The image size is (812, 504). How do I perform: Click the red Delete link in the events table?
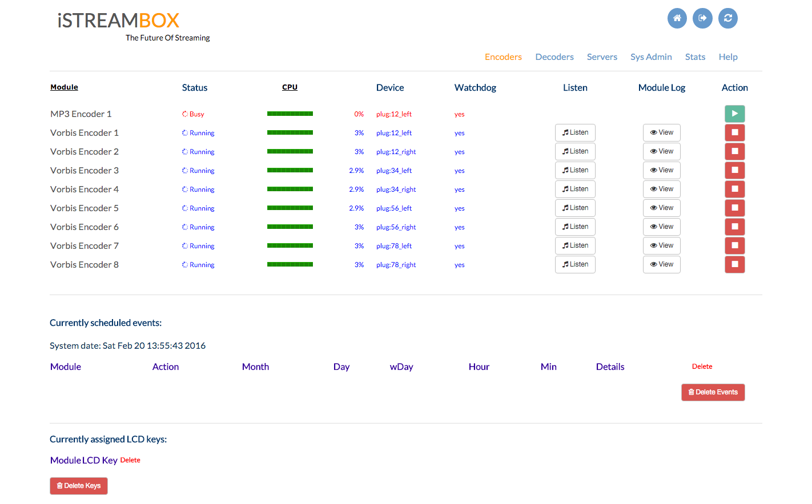point(702,366)
